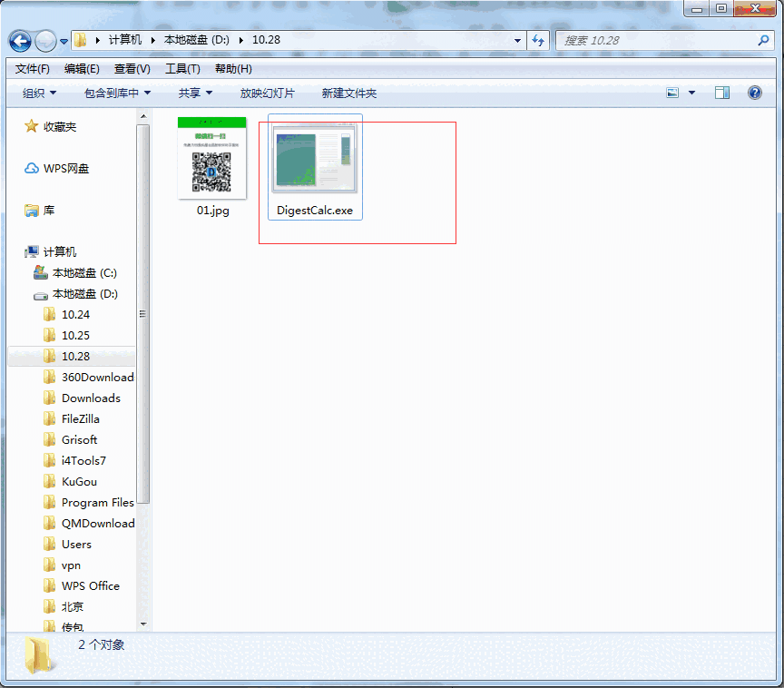This screenshot has width=784, height=688.
Task: Toggle the preview pane
Action: coord(720,93)
